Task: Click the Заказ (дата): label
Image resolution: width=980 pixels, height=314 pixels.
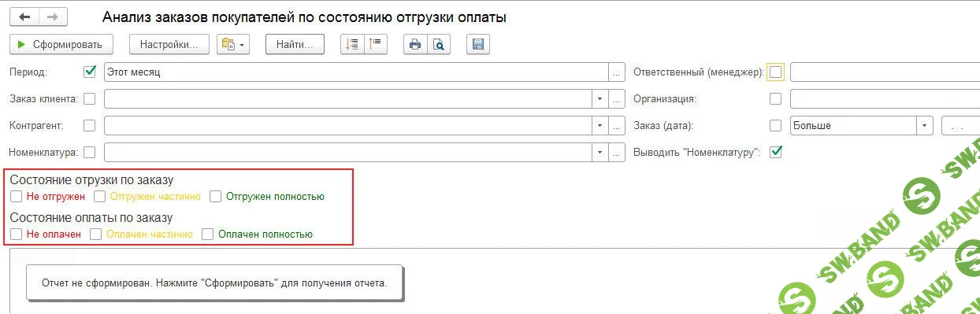Action: tap(663, 125)
